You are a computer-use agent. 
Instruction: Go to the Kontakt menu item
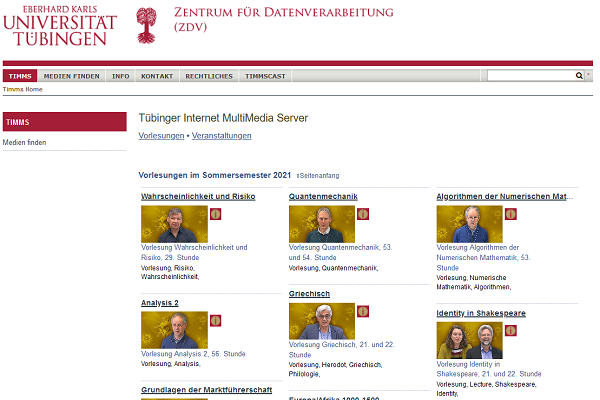coord(157,76)
